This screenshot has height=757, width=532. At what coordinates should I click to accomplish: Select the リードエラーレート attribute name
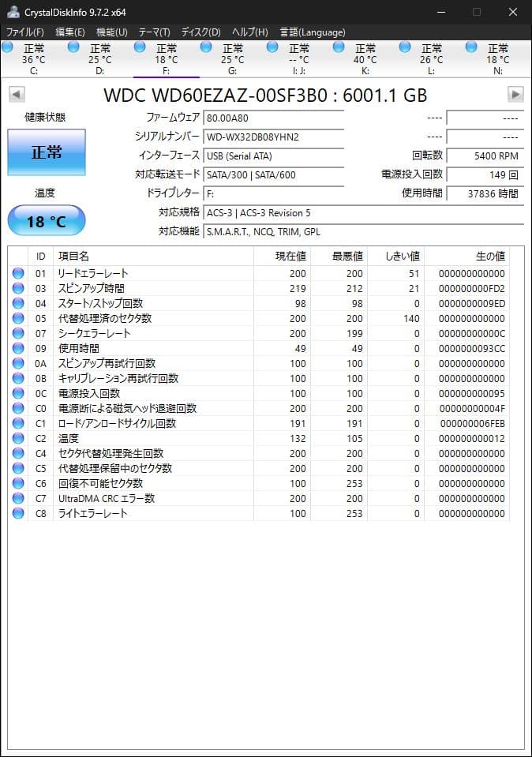click(x=93, y=273)
